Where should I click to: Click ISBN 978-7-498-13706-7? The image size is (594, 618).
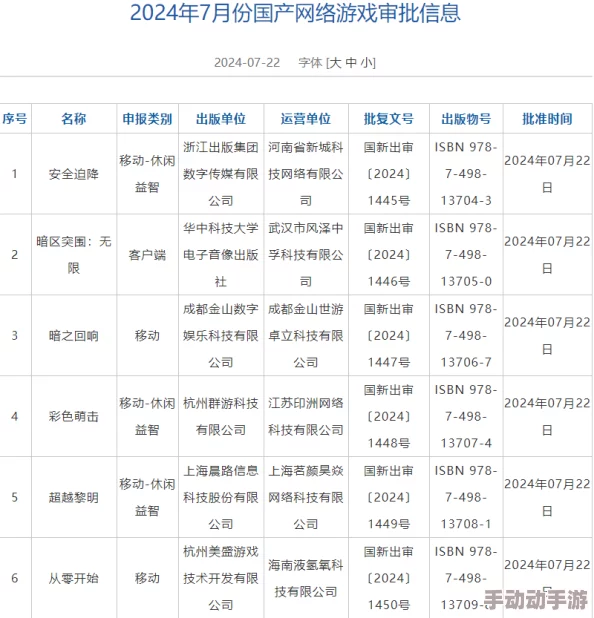pyautogui.click(x=466, y=335)
